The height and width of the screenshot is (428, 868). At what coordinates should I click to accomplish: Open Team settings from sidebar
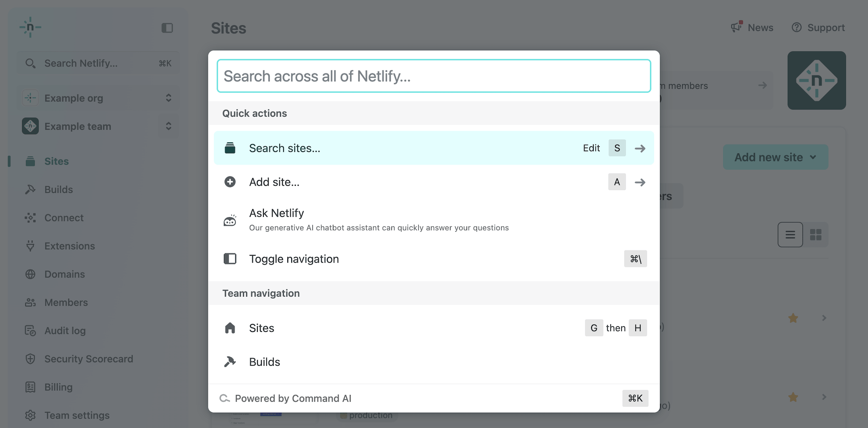coord(76,415)
